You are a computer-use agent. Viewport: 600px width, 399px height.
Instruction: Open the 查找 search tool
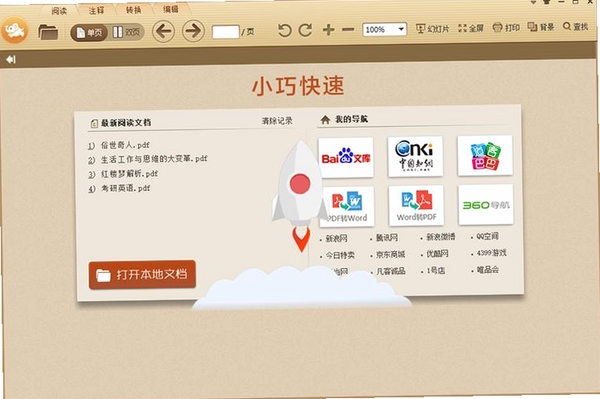click(x=575, y=26)
